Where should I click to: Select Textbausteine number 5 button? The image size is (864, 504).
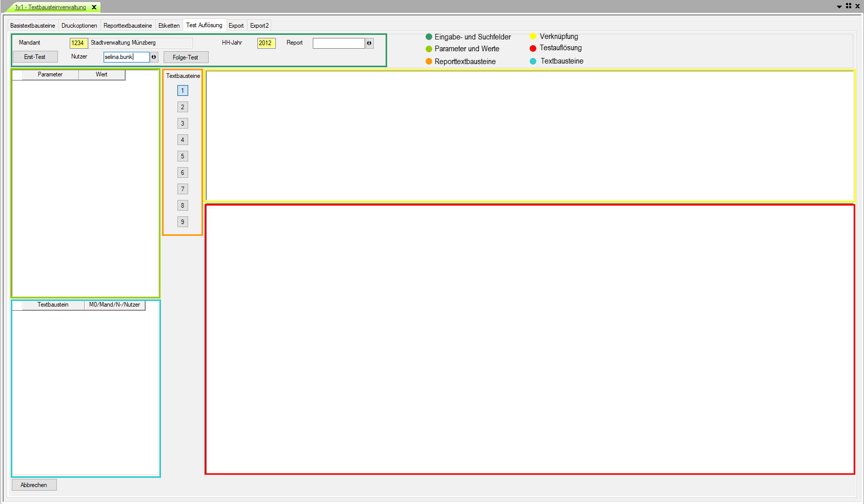click(x=183, y=156)
